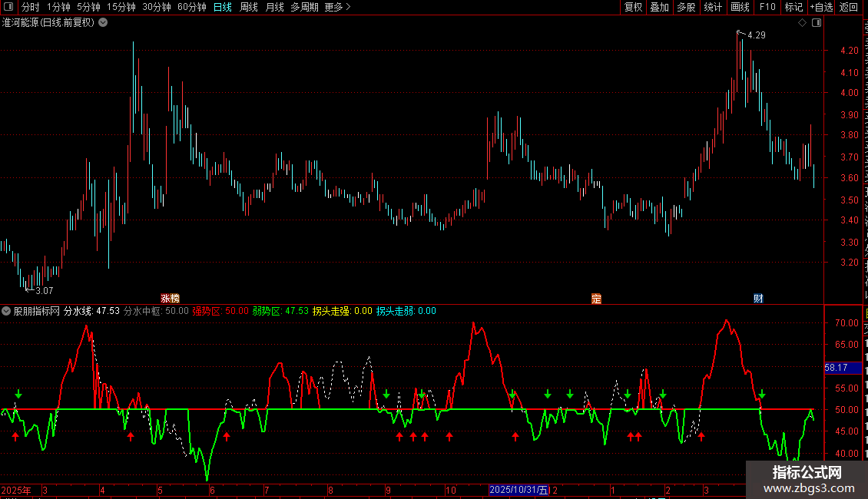Toggle the left sidebar panel icon

[x=8, y=7]
